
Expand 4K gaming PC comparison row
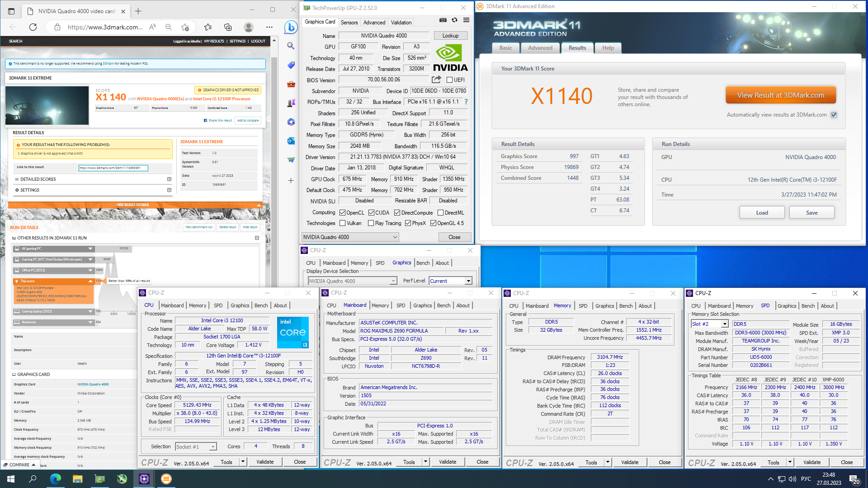tap(53, 249)
